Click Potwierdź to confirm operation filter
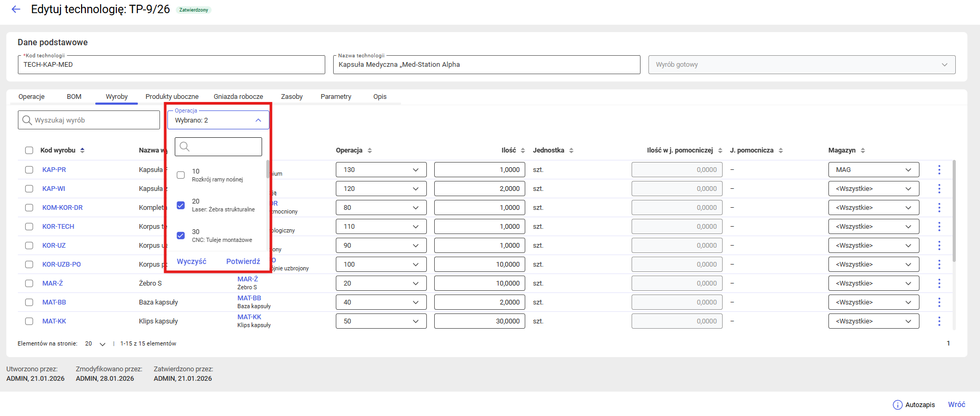The height and width of the screenshot is (416, 980). click(x=243, y=261)
